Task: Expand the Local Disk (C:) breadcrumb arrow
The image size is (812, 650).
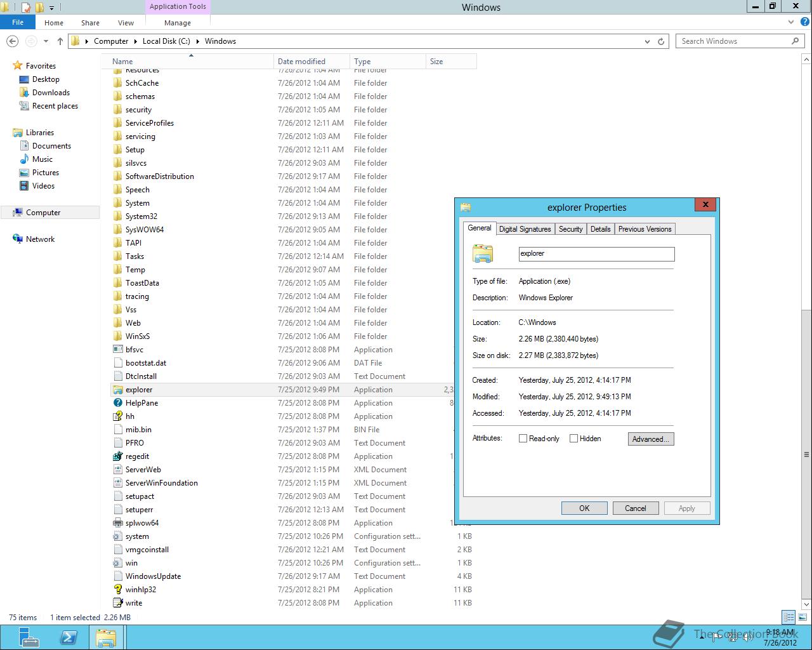Action: pyautogui.click(x=197, y=41)
